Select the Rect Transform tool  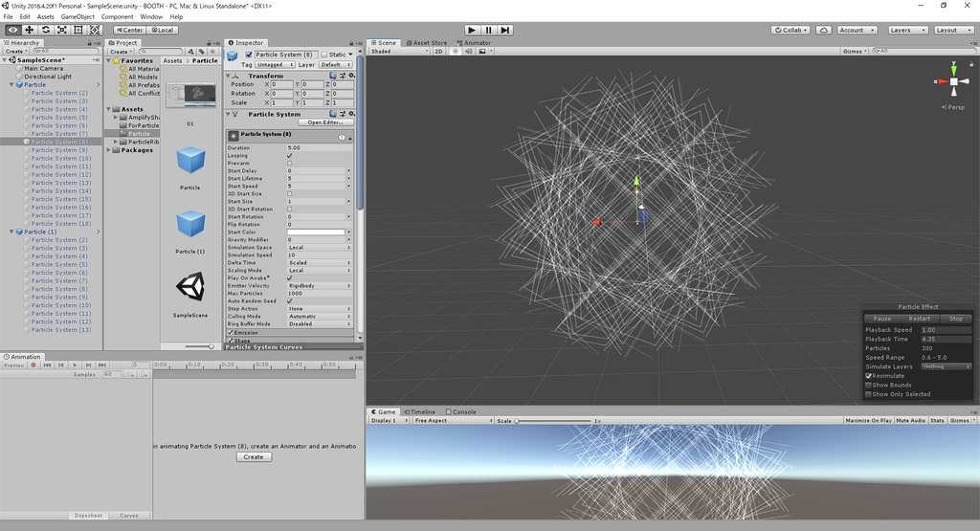(78, 30)
